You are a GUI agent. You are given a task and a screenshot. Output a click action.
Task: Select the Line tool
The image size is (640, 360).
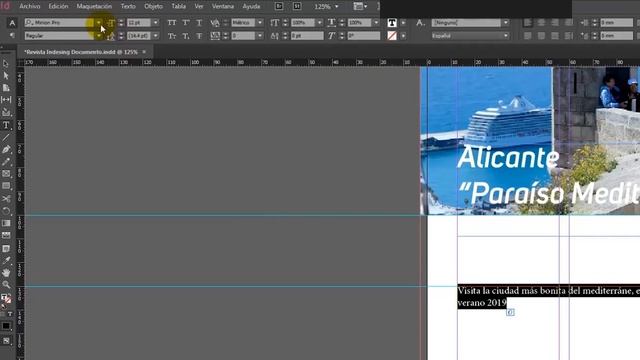point(6,138)
